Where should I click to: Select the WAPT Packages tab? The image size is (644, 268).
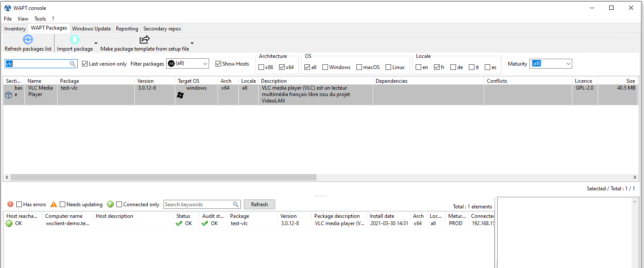pyautogui.click(x=49, y=28)
